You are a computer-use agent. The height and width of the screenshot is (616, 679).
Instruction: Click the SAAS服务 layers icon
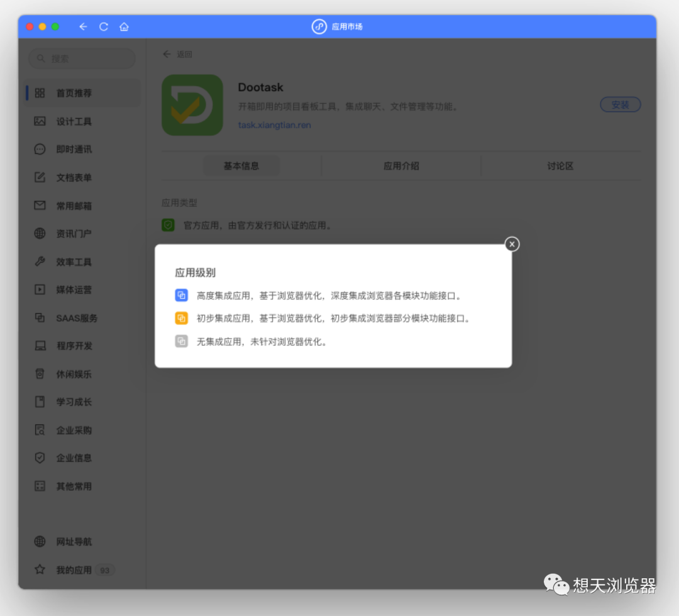40,317
